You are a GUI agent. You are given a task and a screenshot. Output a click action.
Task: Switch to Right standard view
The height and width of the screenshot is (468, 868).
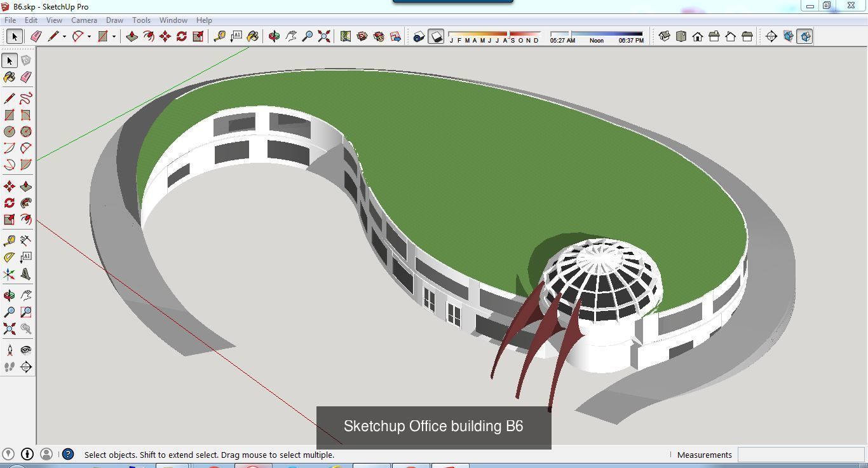tap(714, 36)
